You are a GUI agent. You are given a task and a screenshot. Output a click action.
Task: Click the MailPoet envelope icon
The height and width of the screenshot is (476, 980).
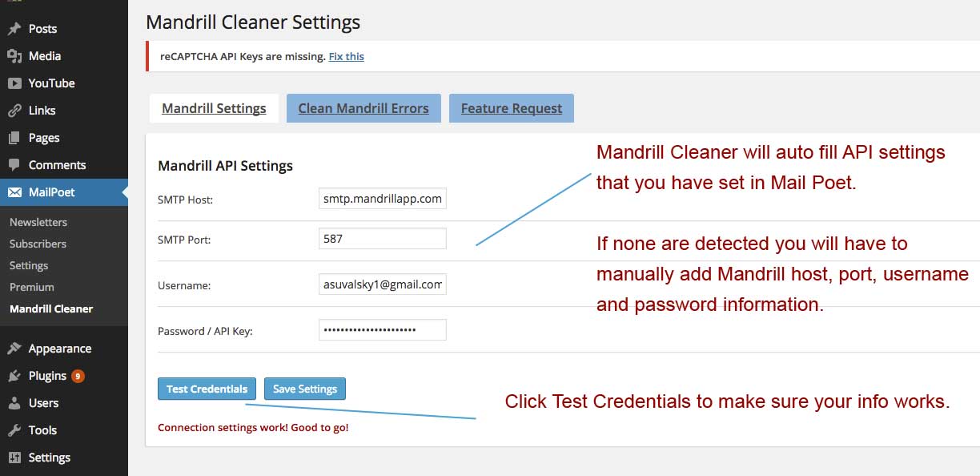pos(14,192)
